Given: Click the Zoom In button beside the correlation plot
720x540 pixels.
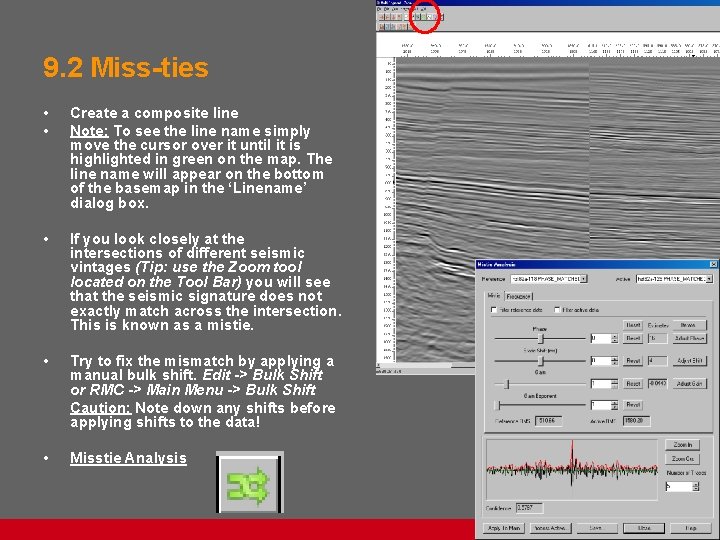Looking at the screenshot, I should 682,444.
